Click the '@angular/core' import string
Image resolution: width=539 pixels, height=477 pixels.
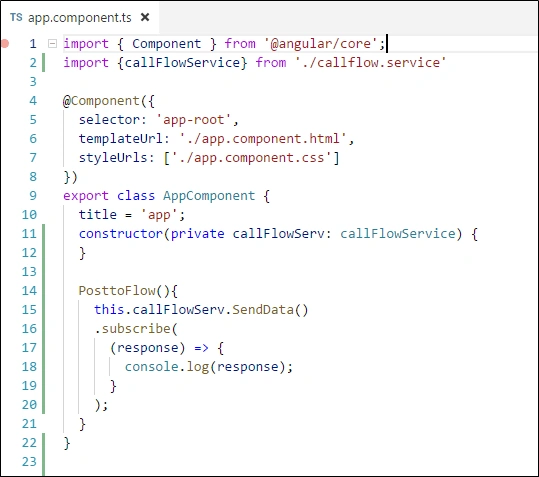(x=321, y=44)
